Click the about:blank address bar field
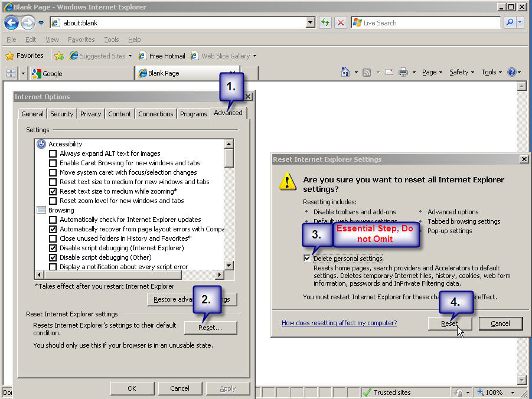This screenshot has height=399, width=532. pyautogui.click(x=178, y=23)
